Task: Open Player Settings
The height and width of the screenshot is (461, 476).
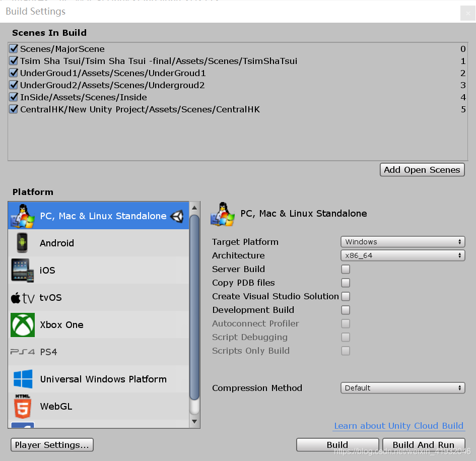Action: 52,445
